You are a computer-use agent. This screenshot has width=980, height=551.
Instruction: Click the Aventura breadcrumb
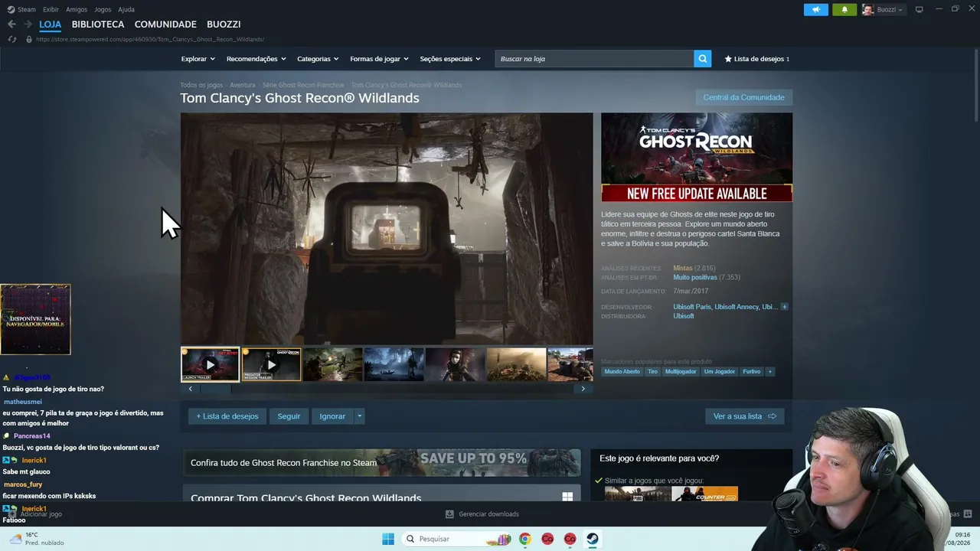click(x=243, y=85)
